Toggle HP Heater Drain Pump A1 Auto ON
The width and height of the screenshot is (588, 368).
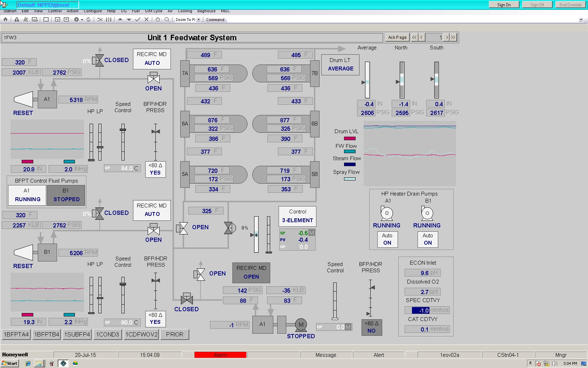[x=387, y=239]
